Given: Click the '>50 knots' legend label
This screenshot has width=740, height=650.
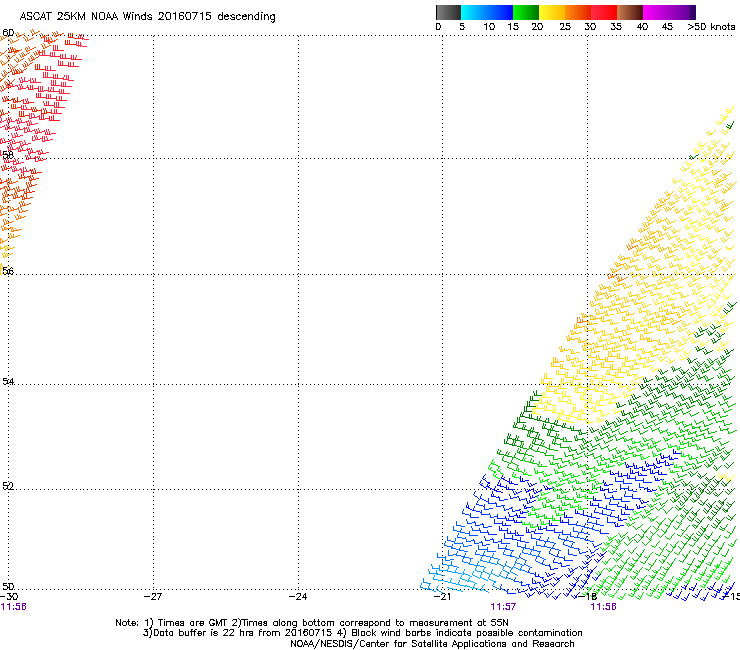Looking at the screenshot, I should (x=711, y=27).
